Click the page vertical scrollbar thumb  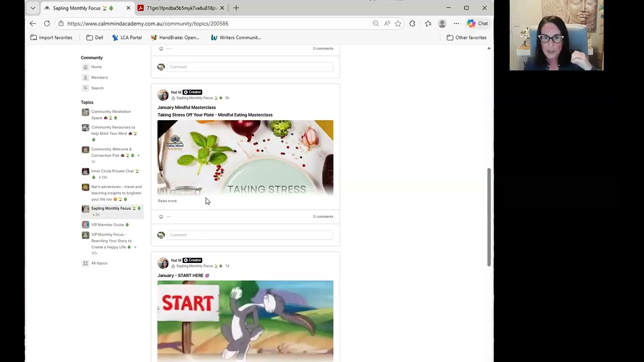489,217
